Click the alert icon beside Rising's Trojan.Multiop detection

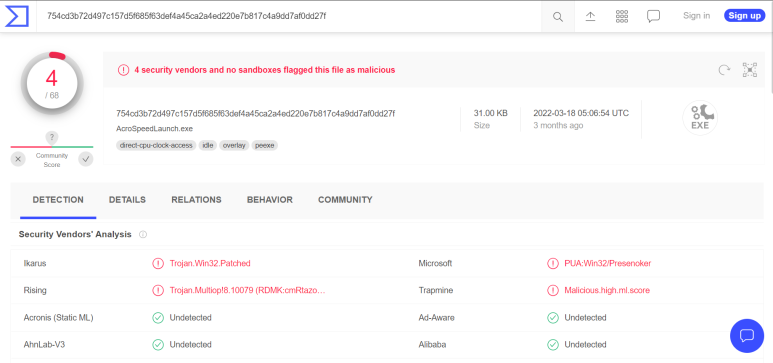[x=158, y=290]
